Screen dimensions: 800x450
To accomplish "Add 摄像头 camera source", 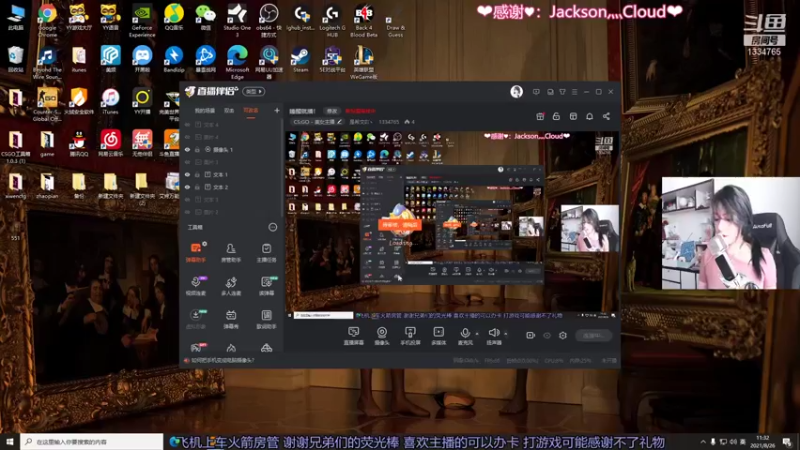I will coord(382,336).
